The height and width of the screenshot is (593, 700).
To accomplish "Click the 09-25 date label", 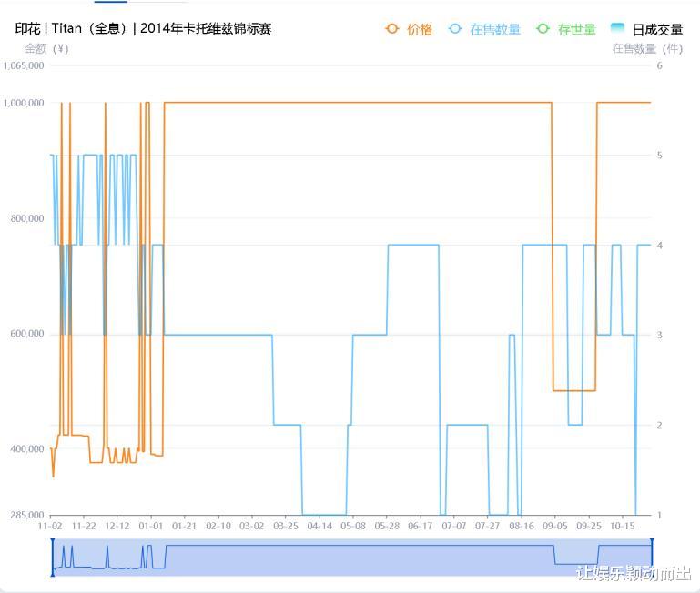I will [x=589, y=526].
